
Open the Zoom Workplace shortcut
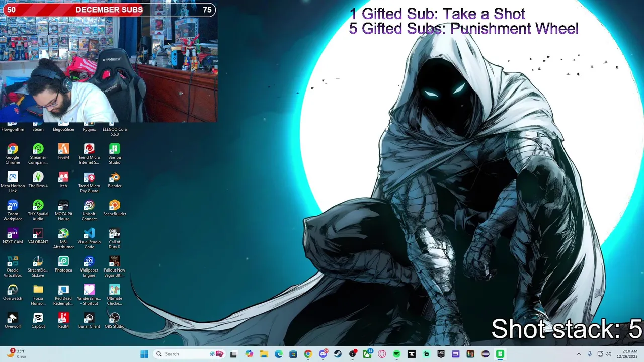pos(13,211)
